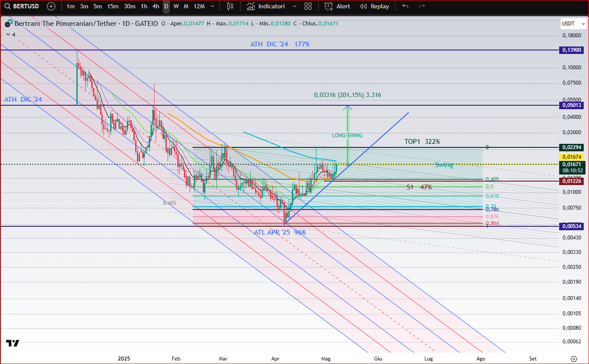The image size is (589, 364).
Task: Open the Indicatori indicators panel
Action: click(x=266, y=6)
